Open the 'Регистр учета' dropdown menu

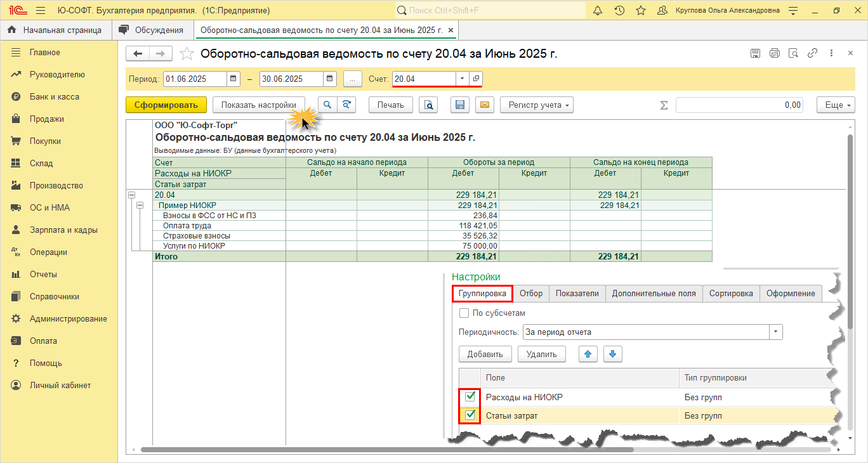(x=536, y=105)
